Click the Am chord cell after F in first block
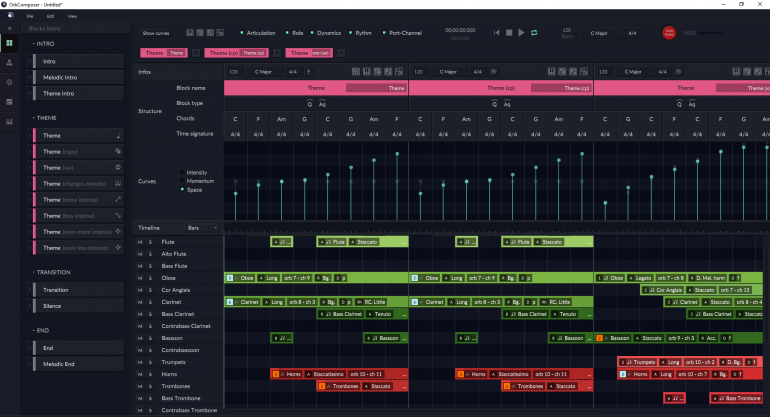Image resolution: width=770 pixels, height=417 pixels. coord(281,119)
